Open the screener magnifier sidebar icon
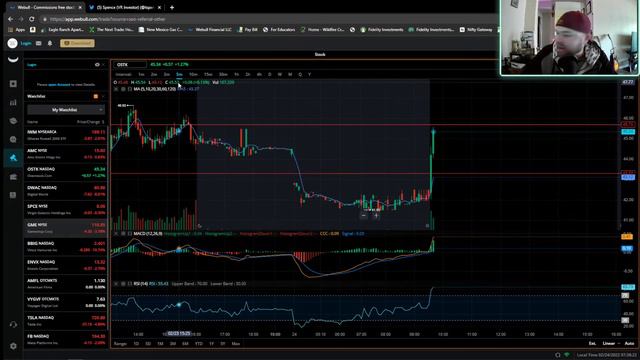The height and width of the screenshot is (360, 640). pyautogui.click(x=13, y=139)
